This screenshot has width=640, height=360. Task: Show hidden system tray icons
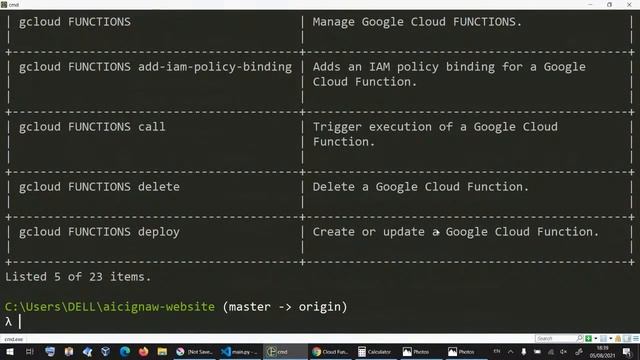coord(510,351)
